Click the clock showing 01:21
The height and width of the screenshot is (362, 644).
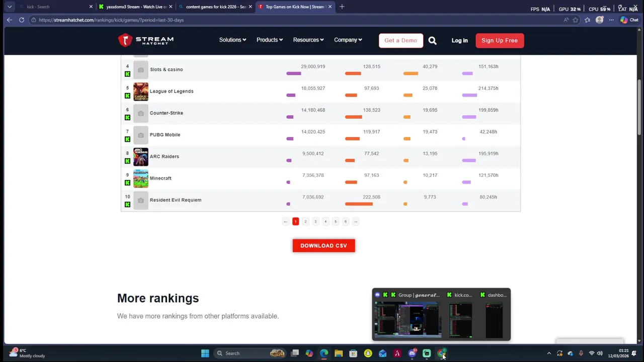coord(624,350)
